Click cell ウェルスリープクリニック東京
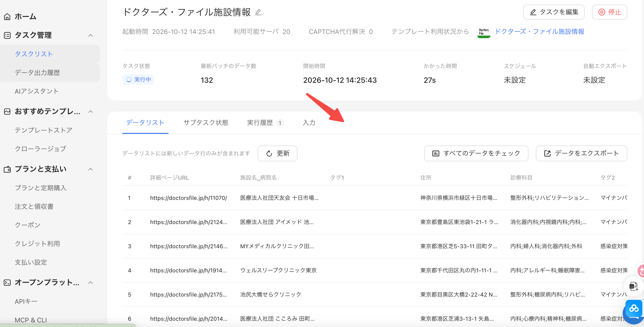The width and height of the screenshot is (644, 327). (x=278, y=271)
